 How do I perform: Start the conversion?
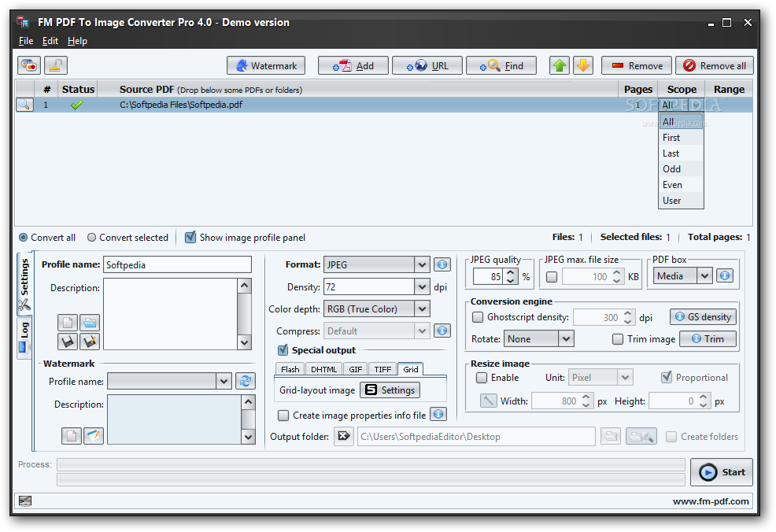[x=722, y=472]
